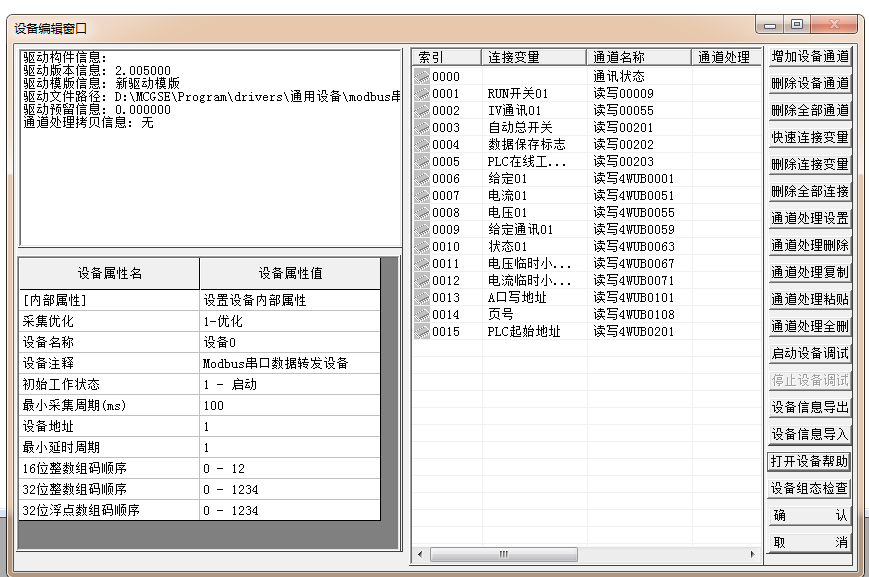Screen dimensions: 869x577
Task: Click the icon beside RUN开关01 row
Action: [x=421, y=93]
